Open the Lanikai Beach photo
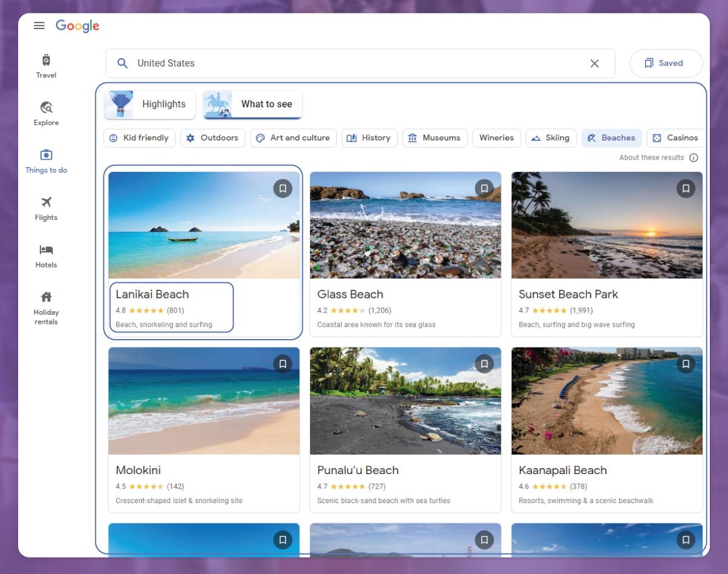Image resolution: width=728 pixels, height=574 pixels. pyautogui.click(x=204, y=225)
